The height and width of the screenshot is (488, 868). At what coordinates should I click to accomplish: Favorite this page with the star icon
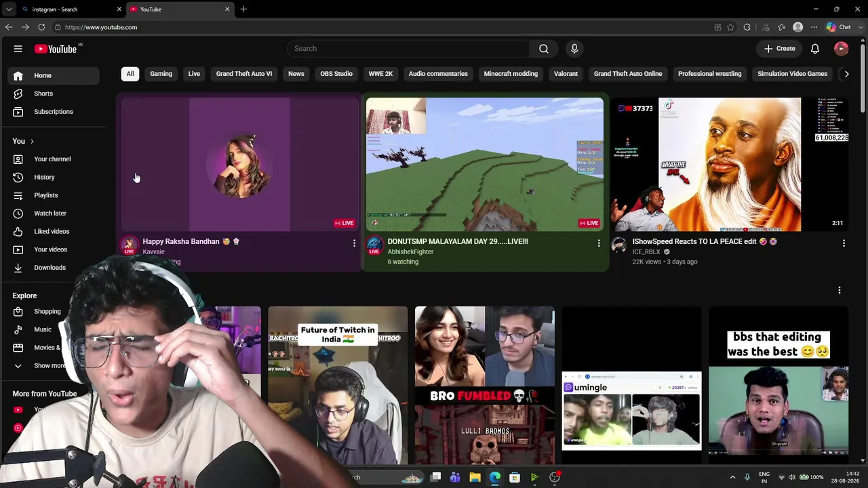coord(730,27)
